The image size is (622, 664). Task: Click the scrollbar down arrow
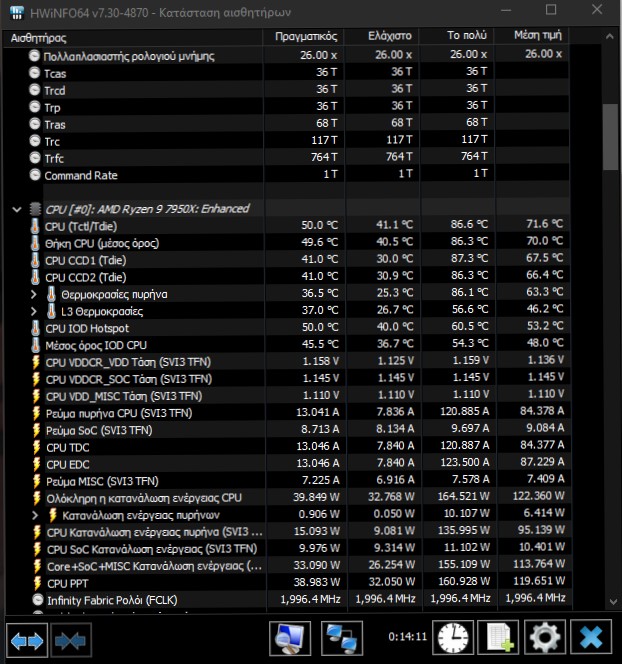613,601
